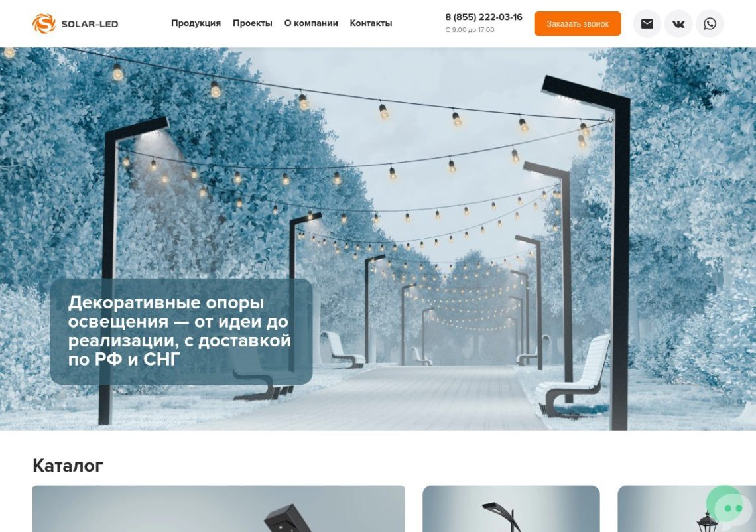
Task: Click the hero banner headline text box
Action: click(181, 332)
